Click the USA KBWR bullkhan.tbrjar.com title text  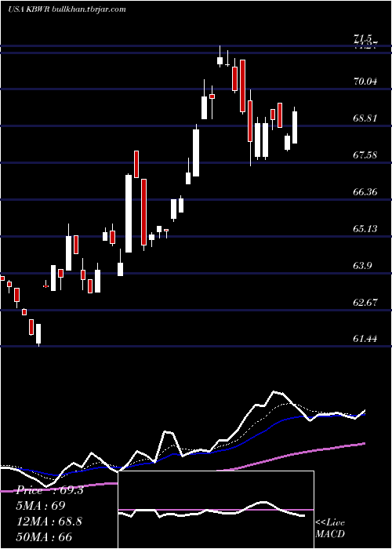tap(67, 9)
